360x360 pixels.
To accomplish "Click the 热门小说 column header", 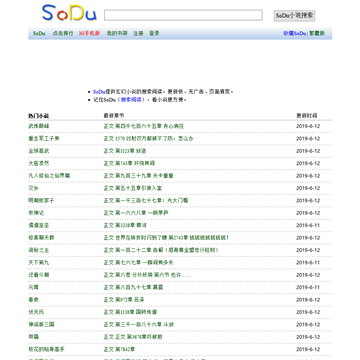I will [x=39, y=116].
